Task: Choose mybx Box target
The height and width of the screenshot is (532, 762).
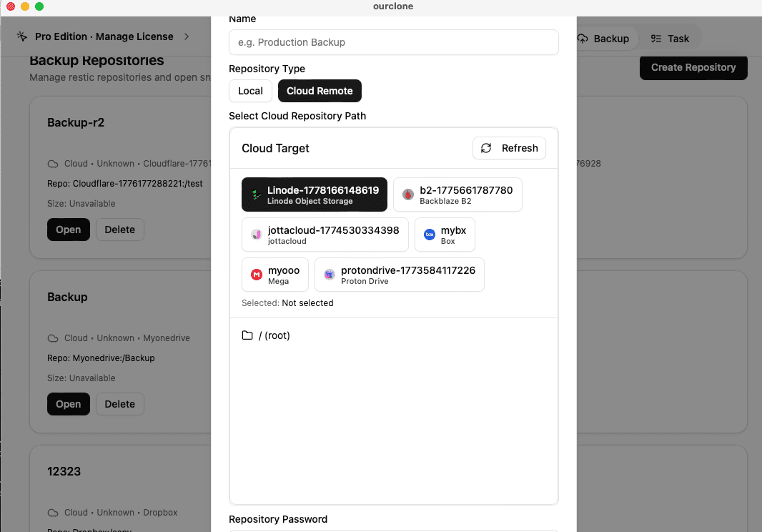Action: [x=445, y=235]
